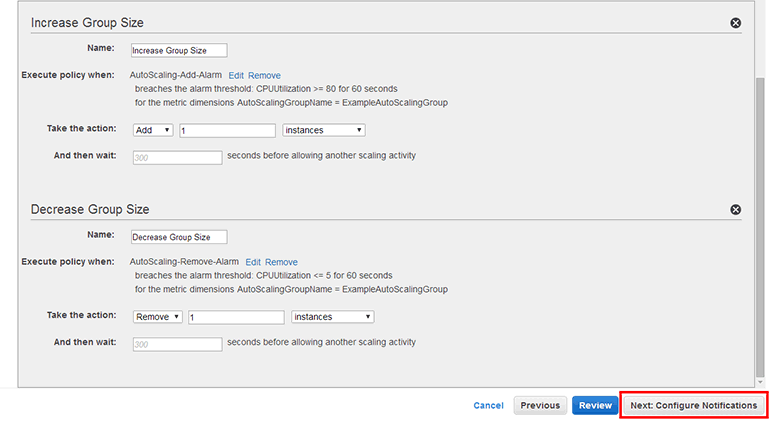
Task: Go back with the Previous button
Action: 539,406
